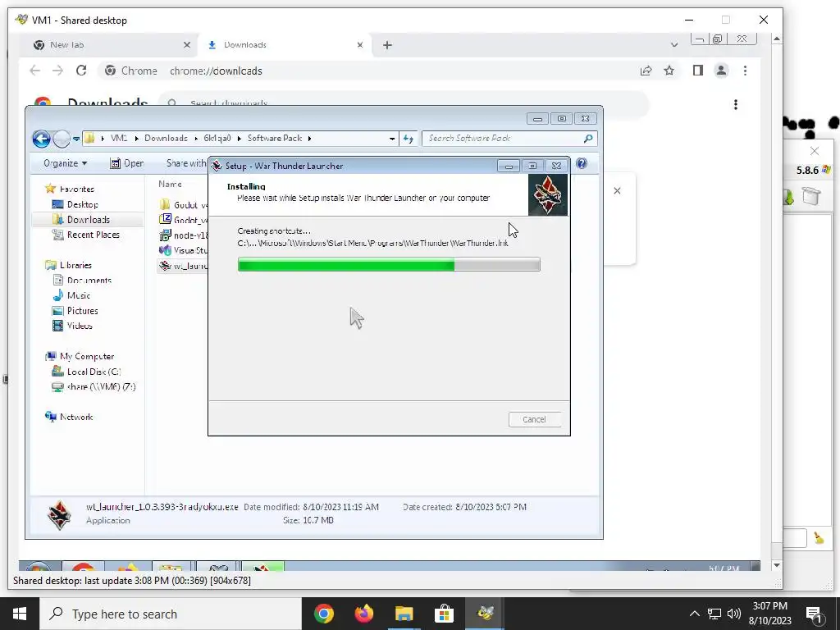Click Chrome's forward arrow
840x630 pixels.
(58, 71)
